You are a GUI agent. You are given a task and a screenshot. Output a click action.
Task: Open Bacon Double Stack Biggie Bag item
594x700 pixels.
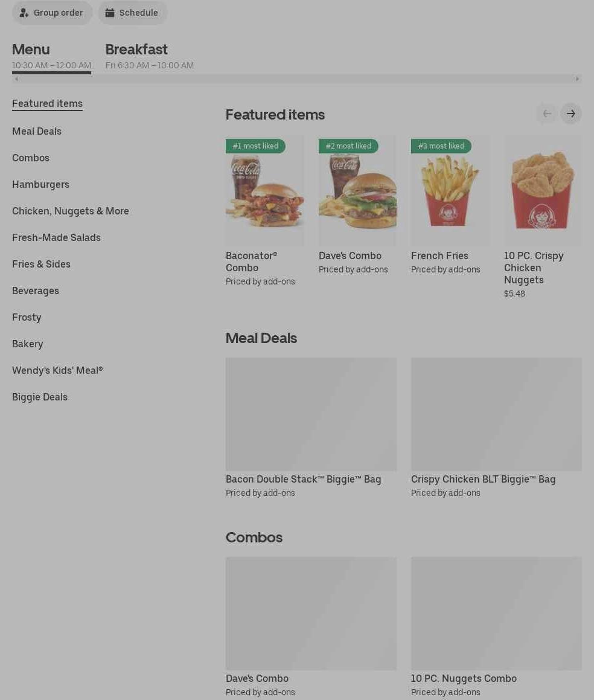point(311,428)
